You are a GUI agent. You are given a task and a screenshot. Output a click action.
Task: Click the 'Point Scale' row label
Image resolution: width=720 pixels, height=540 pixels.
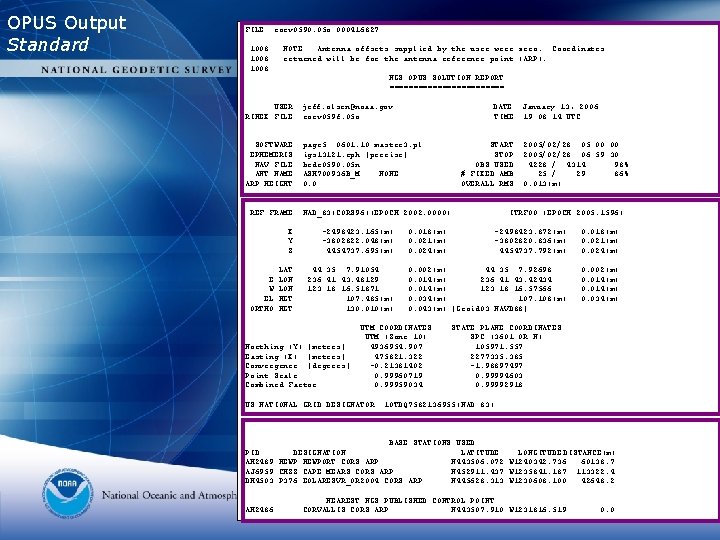coord(271,376)
